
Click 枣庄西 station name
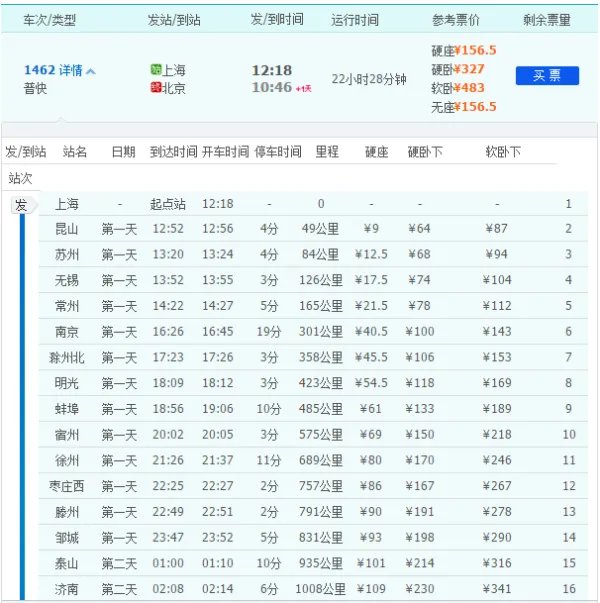pos(67,486)
